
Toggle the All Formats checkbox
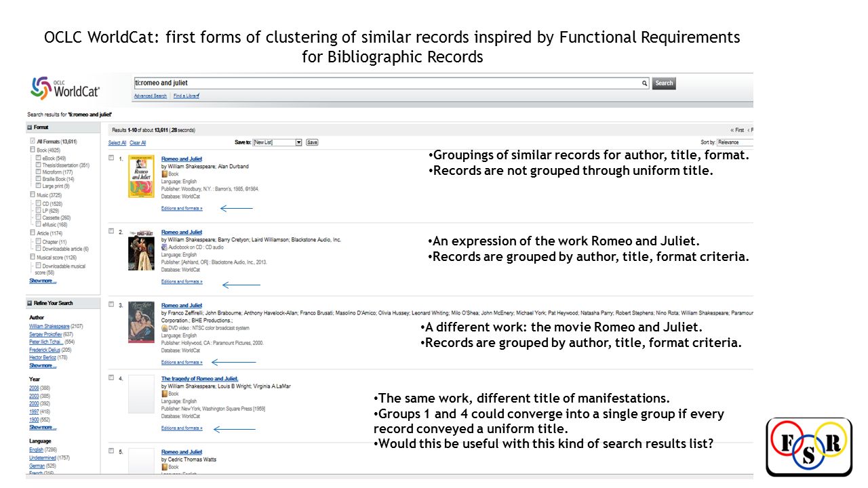pos(32,141)
